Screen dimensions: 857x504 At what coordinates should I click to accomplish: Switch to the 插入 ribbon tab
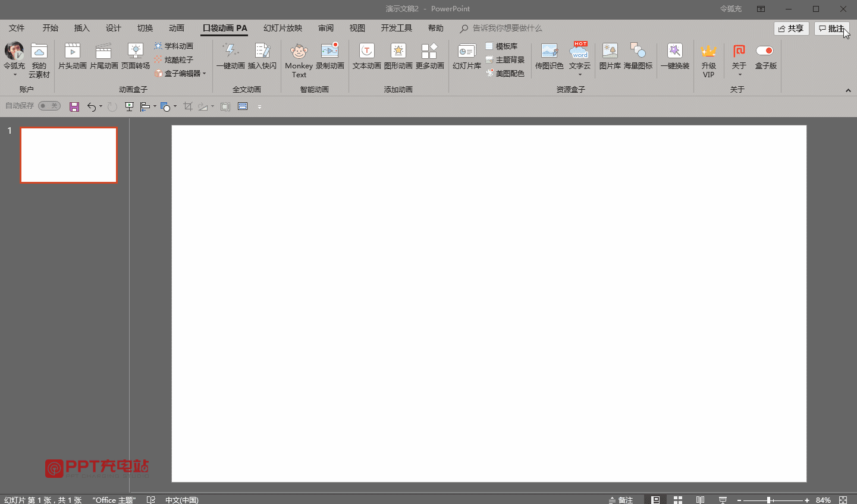tap(81, 28)
